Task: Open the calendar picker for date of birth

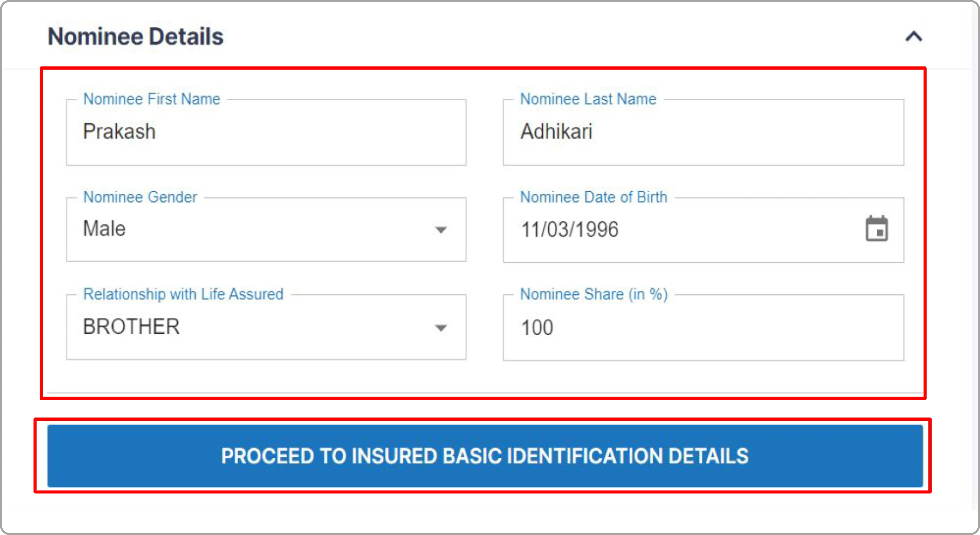Action: (x=877, y=229)
